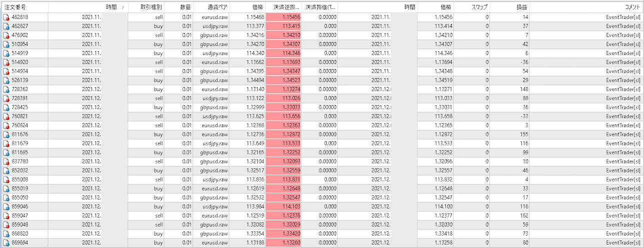Viewport: 644px width, 248px height.
Task: Click the close price 113.658
Action: tap(443, 116)
